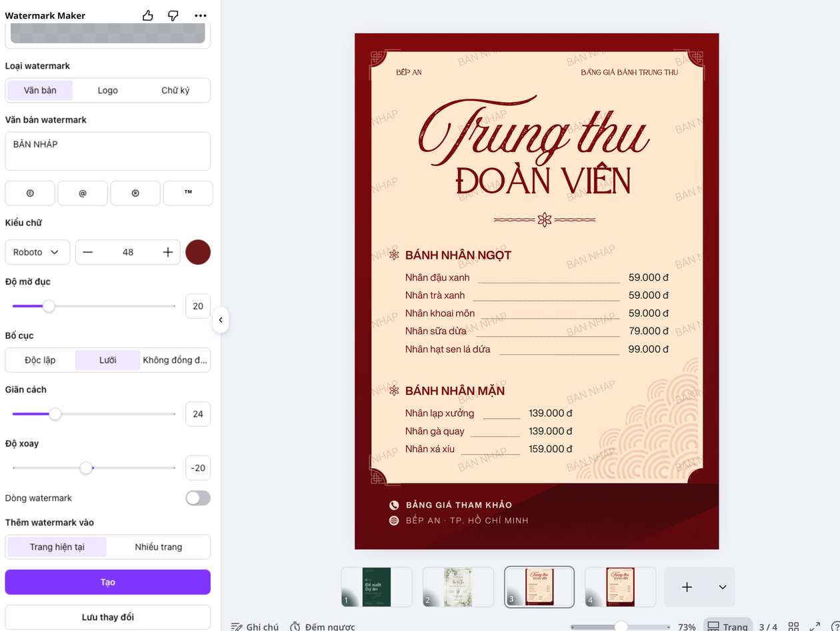Image resolution: width=840 pixels, height=631 pixels.
Task: Insert the registered ® symbol
Action: [135, 193]
